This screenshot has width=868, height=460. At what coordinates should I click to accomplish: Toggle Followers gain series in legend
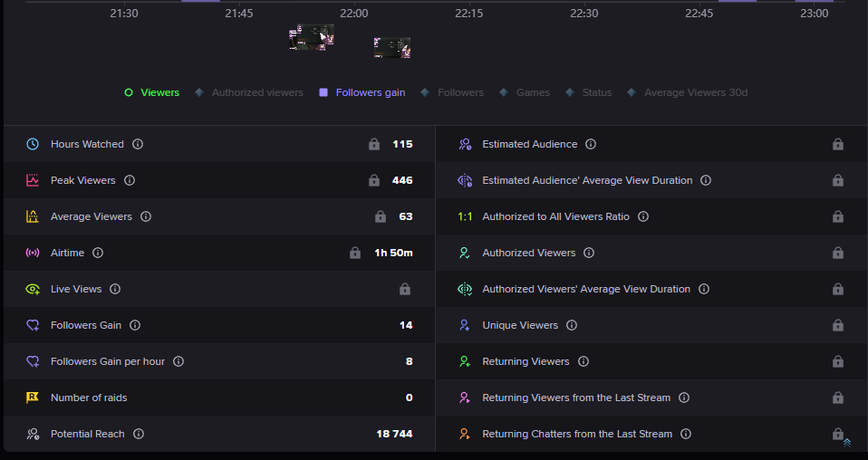(362, 92)
